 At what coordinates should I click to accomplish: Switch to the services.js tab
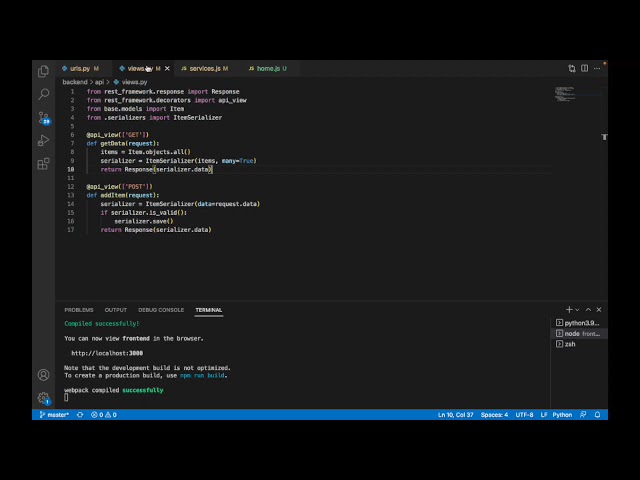204,69
